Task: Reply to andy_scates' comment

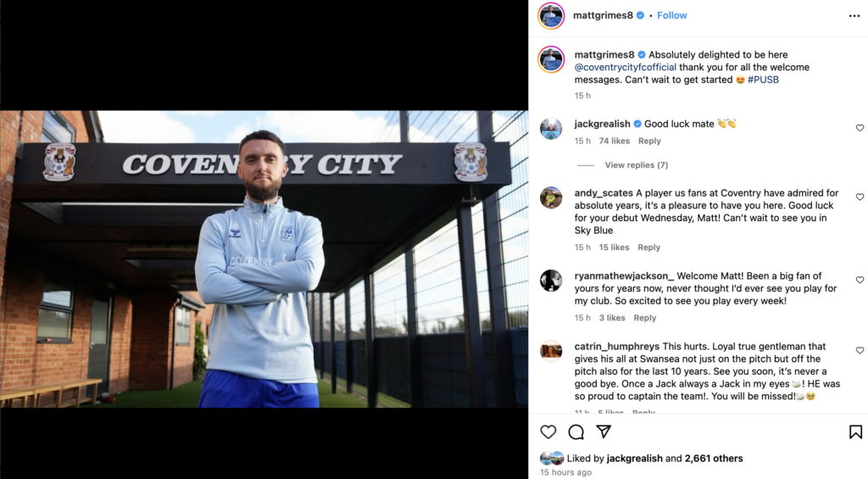Action: pos(648,248)
